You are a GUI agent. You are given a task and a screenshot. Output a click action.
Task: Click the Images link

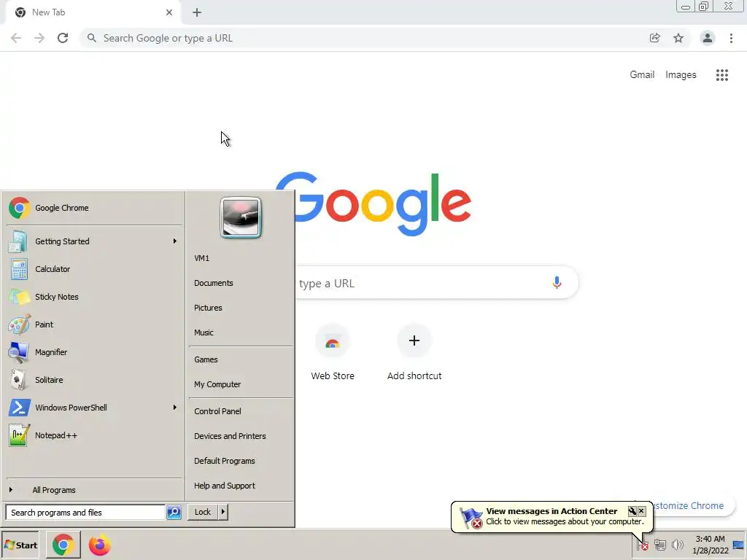681,75
